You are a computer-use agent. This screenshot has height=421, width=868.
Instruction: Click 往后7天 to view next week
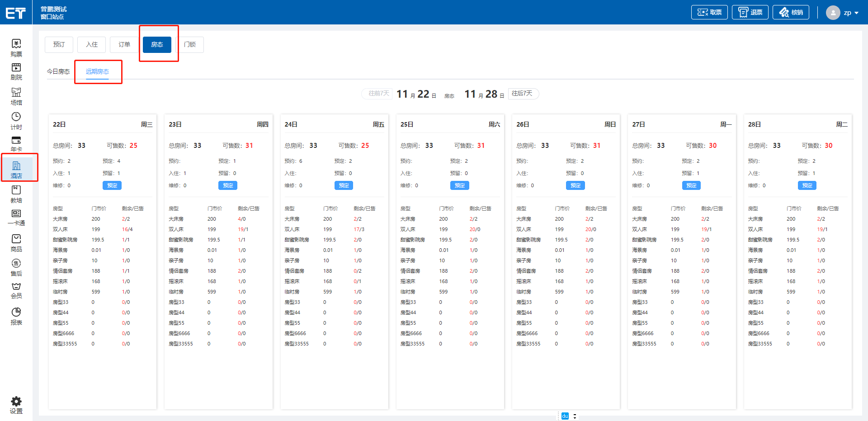523,94
